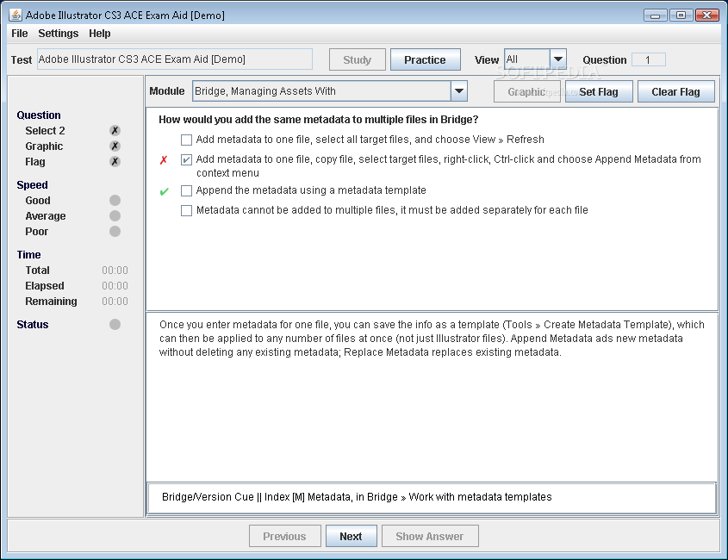Check 'Metadata cannot be added to multiple files'

(186, 211)
